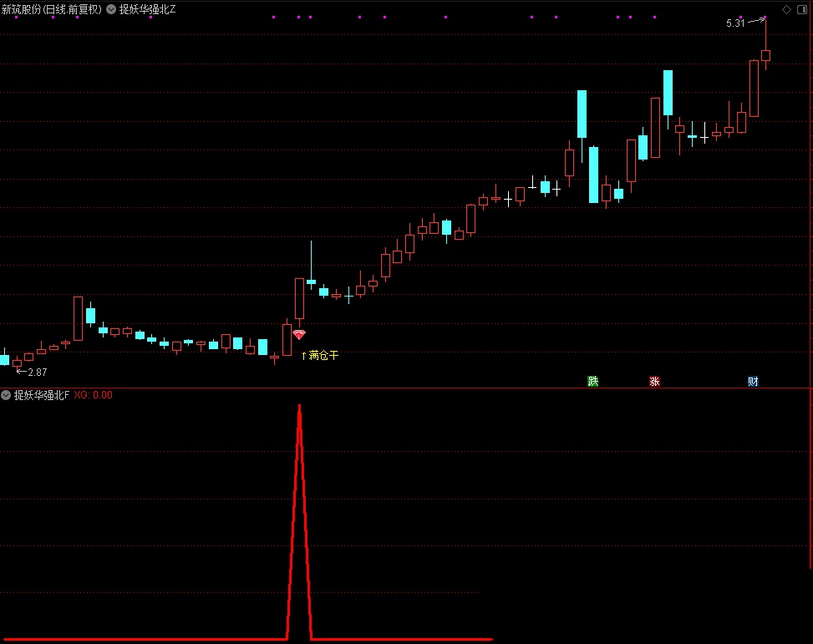Click the peak of the red XG spike
Image resolution: width=813 pixels, height=644 pixels.
point(299,407)
